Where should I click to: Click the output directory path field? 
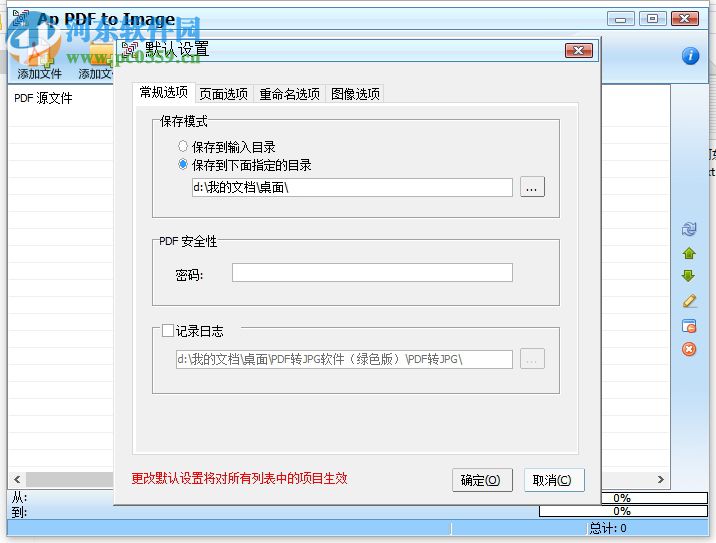click(352, 188)
